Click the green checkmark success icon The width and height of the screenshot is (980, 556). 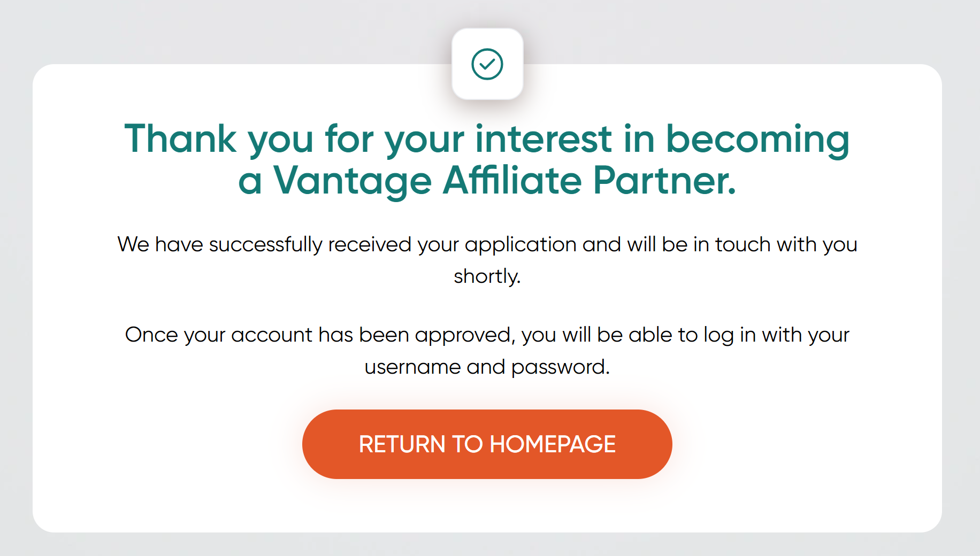tap(487, 64)
